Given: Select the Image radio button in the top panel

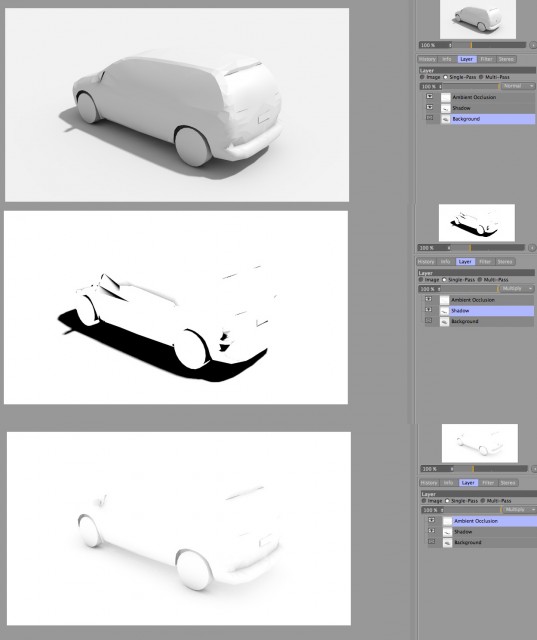Looking at the screenshot, I should [422, 77].
